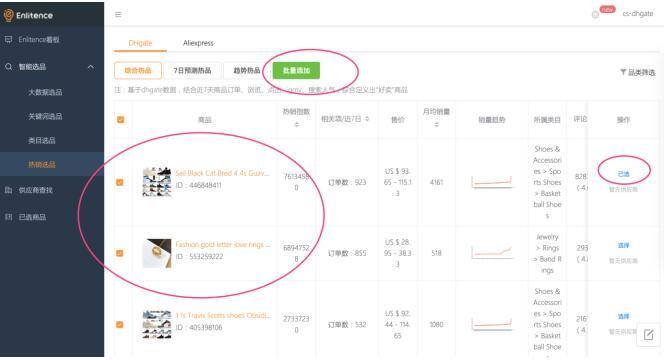Open the cs-dhgate account menu

(638, 14)
